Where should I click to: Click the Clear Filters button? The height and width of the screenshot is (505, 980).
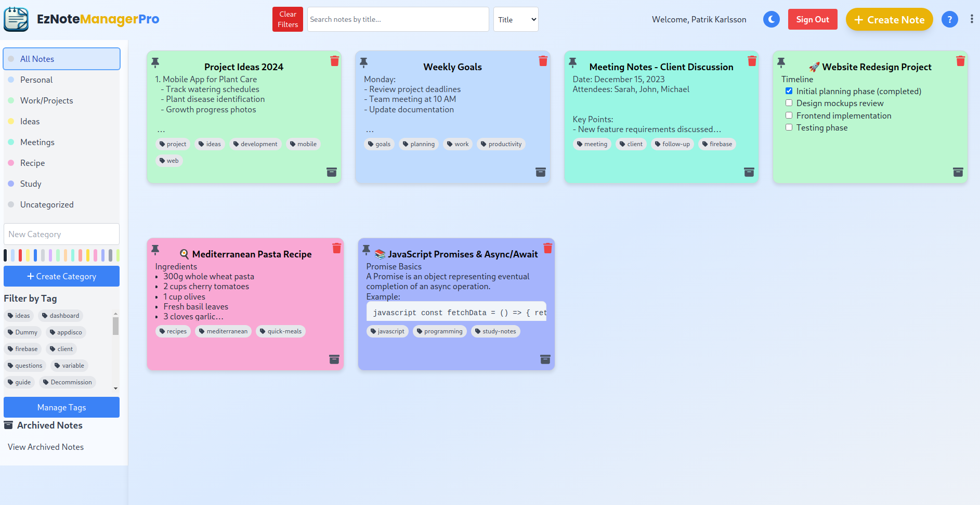point(288,19)
